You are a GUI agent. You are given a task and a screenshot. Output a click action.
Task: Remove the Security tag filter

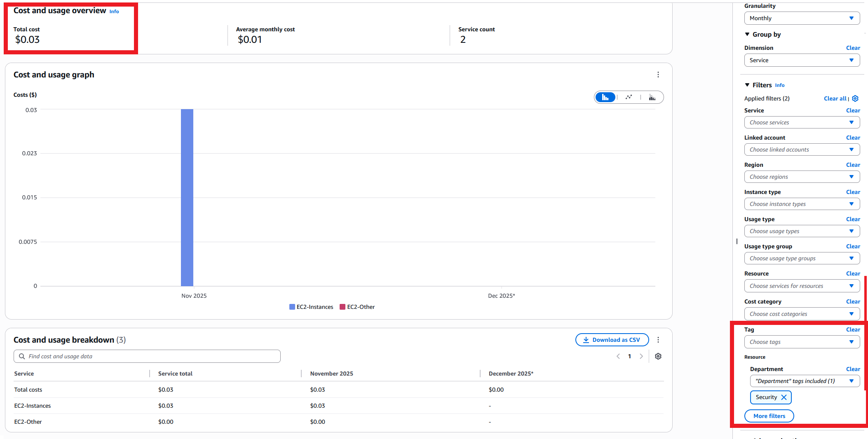784,397
